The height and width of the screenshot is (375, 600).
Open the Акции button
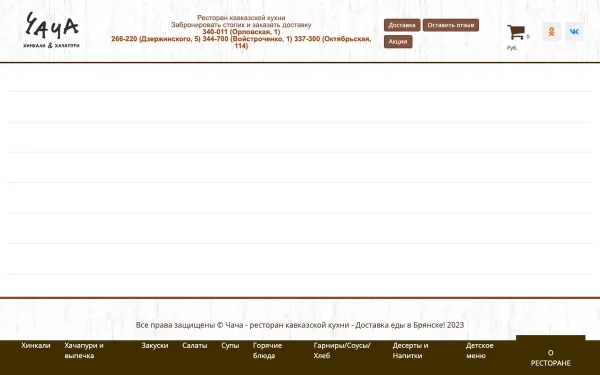click(398, 42)
